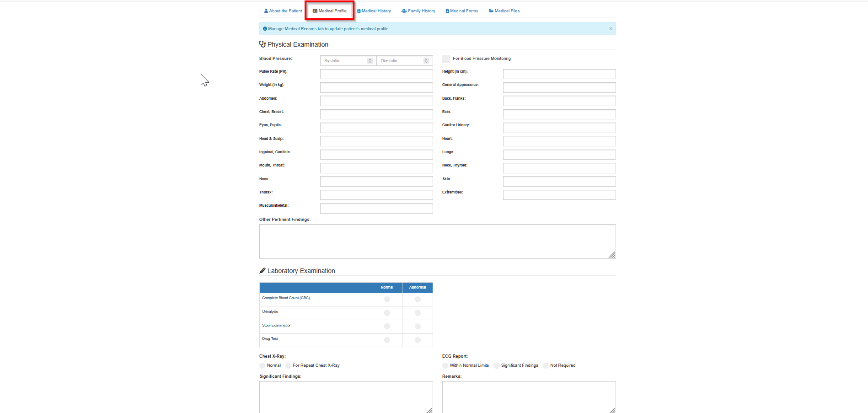
Task: Click the Significant Findings text area
Action: click(x=346, y=397)
